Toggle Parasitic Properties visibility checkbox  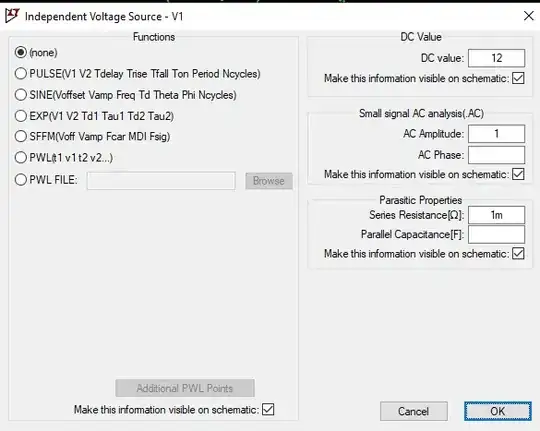[518, 254]
